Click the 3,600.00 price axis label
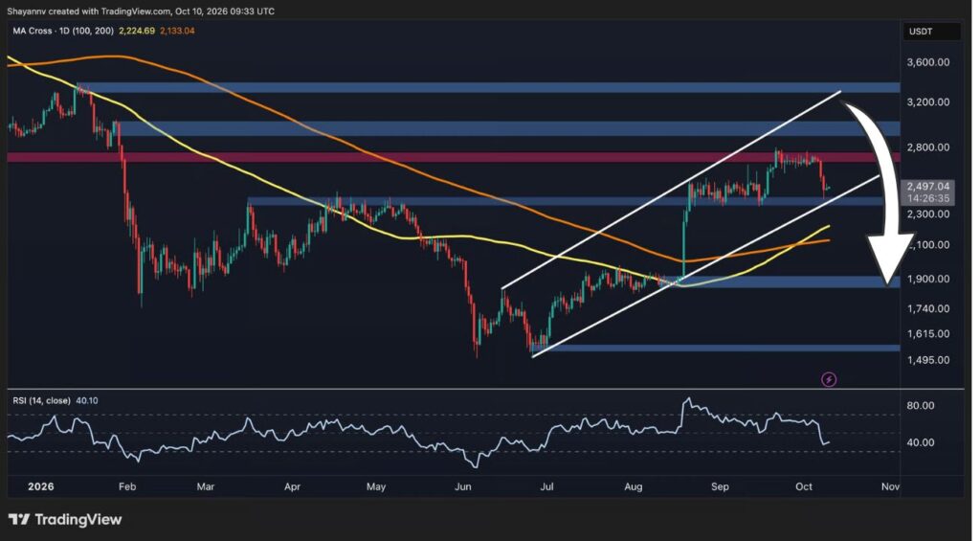 coord(928,62)
